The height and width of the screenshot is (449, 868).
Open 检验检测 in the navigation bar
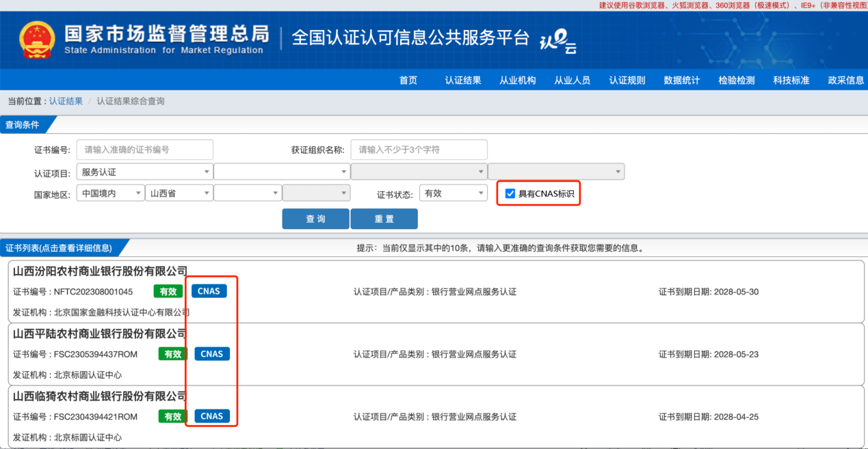736,80
